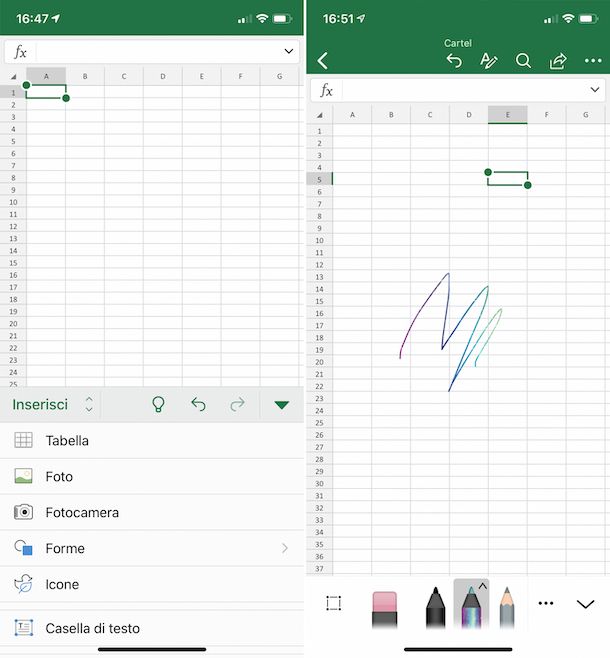Select column D header on left sheet
The height and width of the screenshot is (658, 610).
pyautogui.click(x=163, y=76)
